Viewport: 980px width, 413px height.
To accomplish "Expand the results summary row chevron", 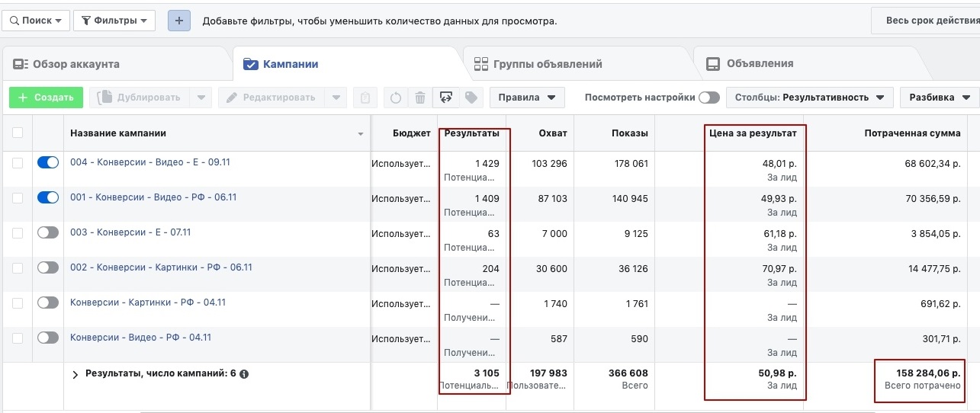I will (76, 375).
